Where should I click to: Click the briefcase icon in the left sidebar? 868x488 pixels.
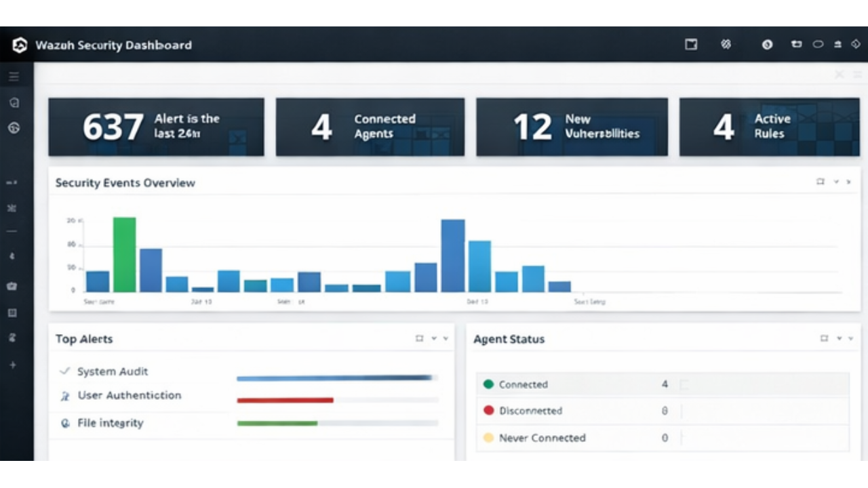point(12,286)
